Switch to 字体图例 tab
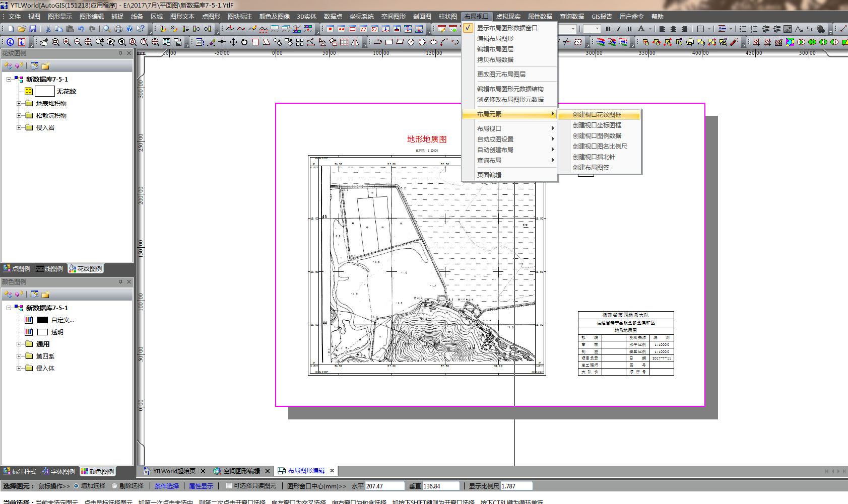 59,472
